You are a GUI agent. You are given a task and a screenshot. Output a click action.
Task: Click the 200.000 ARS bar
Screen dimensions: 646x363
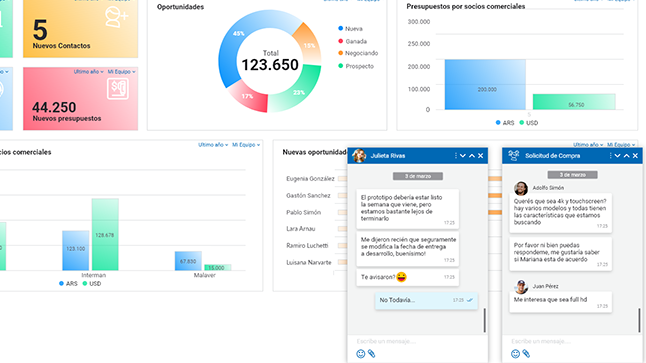(x=485, y=84)
